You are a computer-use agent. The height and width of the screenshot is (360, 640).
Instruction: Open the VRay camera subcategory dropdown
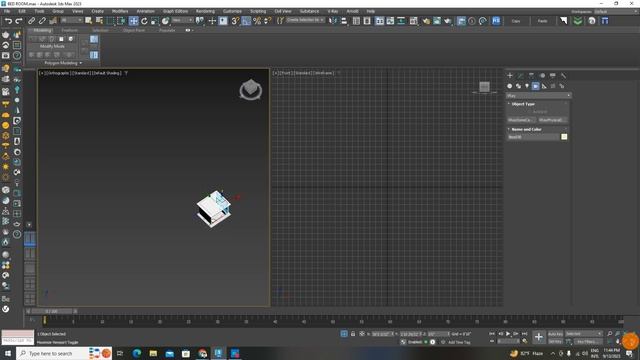[538, 96]
